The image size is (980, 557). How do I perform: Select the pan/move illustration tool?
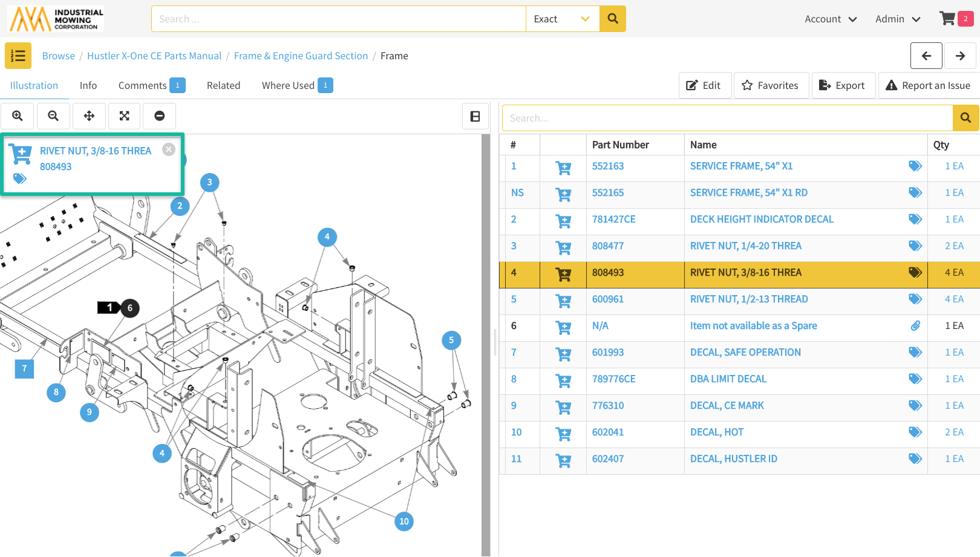pyautogui.click(x=89, y=116)
